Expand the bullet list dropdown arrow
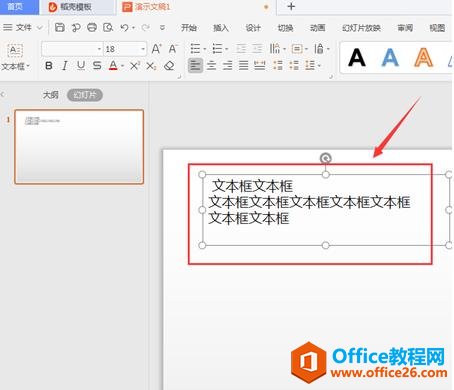The height and width of the screenshot is (390, 454). point(204,49)
